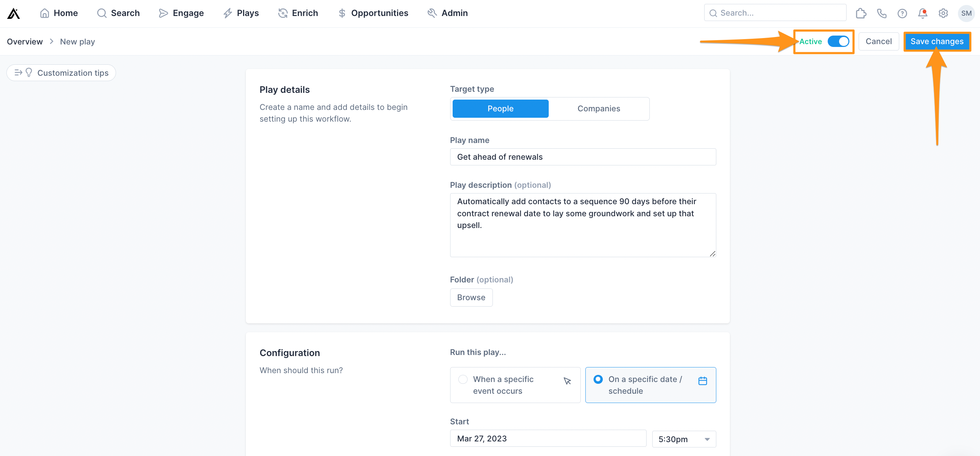Select People target type
Screen dimensions: 980x456
tap(500, 109)
